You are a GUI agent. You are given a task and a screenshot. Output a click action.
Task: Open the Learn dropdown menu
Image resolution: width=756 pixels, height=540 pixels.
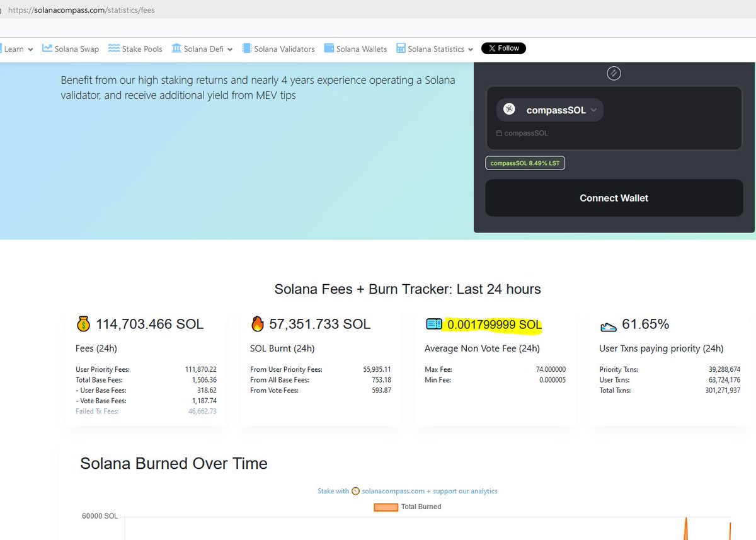(18, 49)
